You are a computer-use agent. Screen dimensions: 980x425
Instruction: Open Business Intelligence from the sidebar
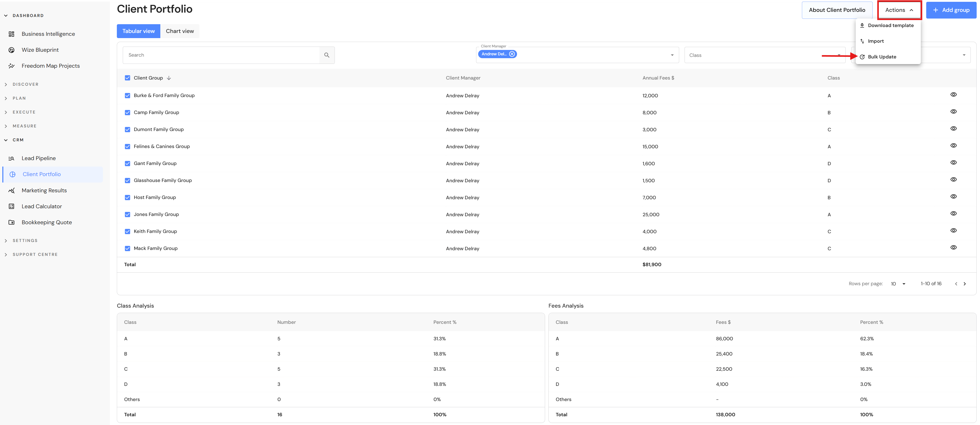[x=48, y=34]
